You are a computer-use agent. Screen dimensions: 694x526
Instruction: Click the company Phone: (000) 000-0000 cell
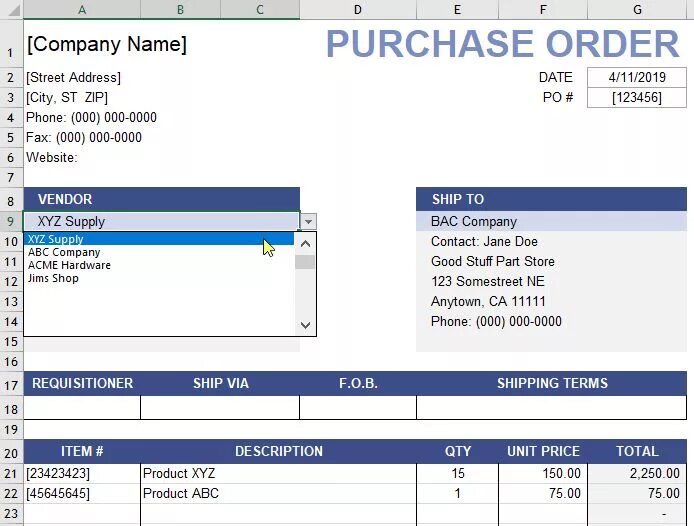(91, 117)
